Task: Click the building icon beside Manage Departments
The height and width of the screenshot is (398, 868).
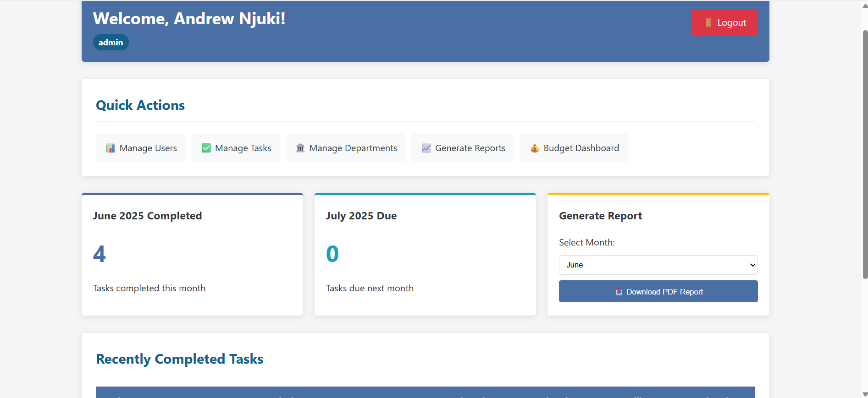Action: click(x=300, y=148)
